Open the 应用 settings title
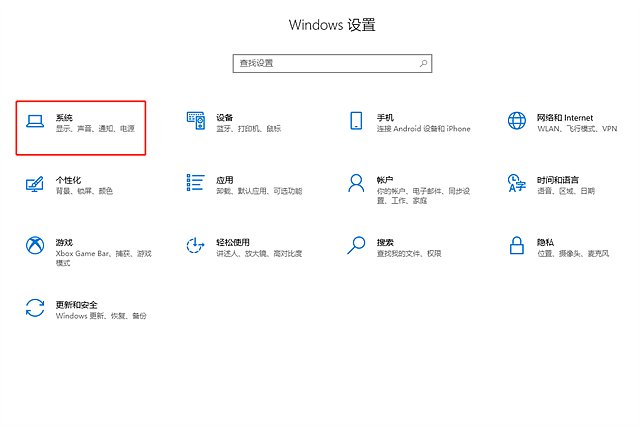This screenshot has width=640, height=426. tap(224, 180)
